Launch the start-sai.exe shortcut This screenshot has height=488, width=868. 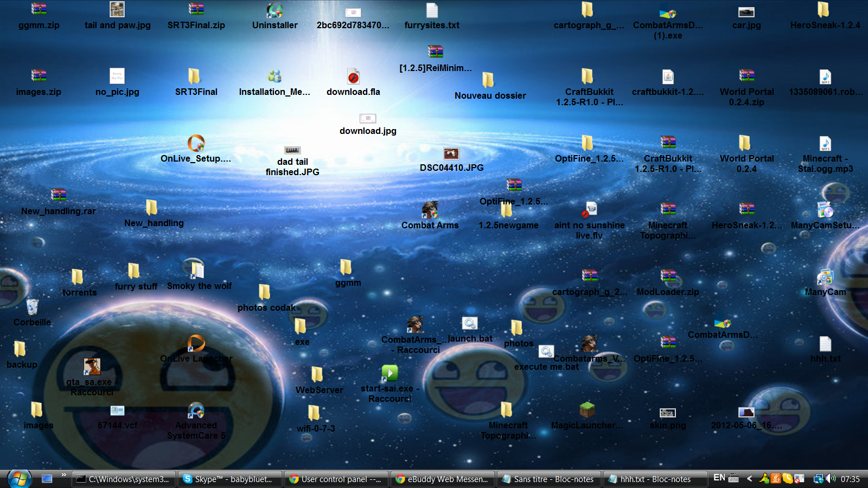tap(390, 373)
